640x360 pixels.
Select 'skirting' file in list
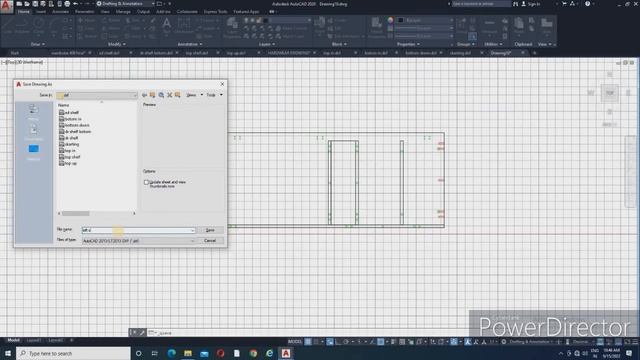coord(69,144)
